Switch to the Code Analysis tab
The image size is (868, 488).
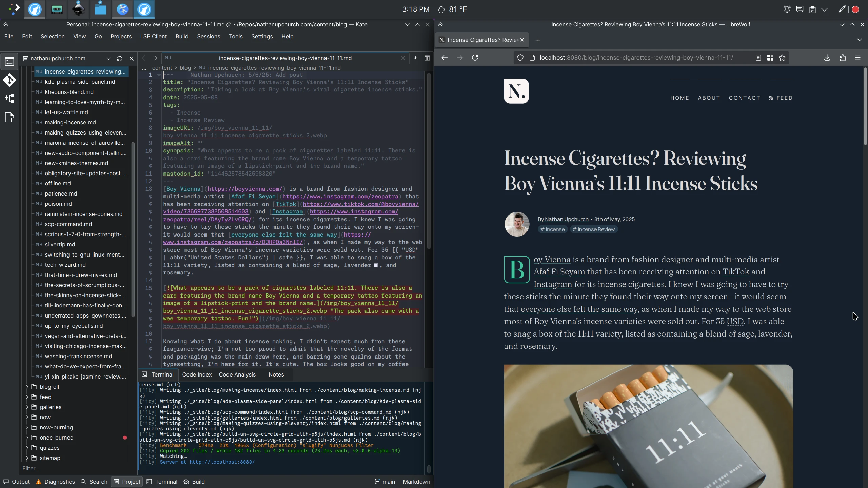pyautogui.click(x=237, y=374)
